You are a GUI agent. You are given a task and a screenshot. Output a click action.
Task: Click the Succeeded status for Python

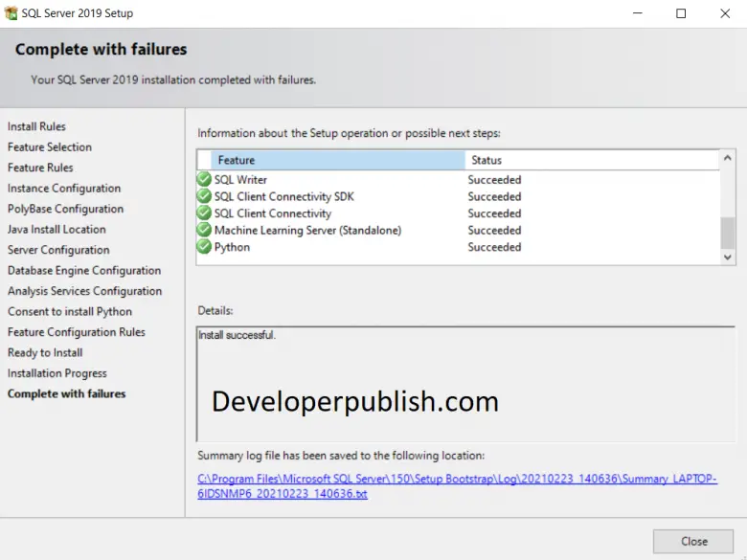tap(494, 247)
